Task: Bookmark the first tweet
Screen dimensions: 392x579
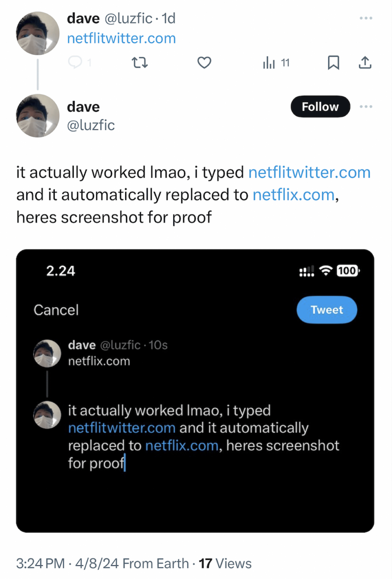Action: coord(333,63)
